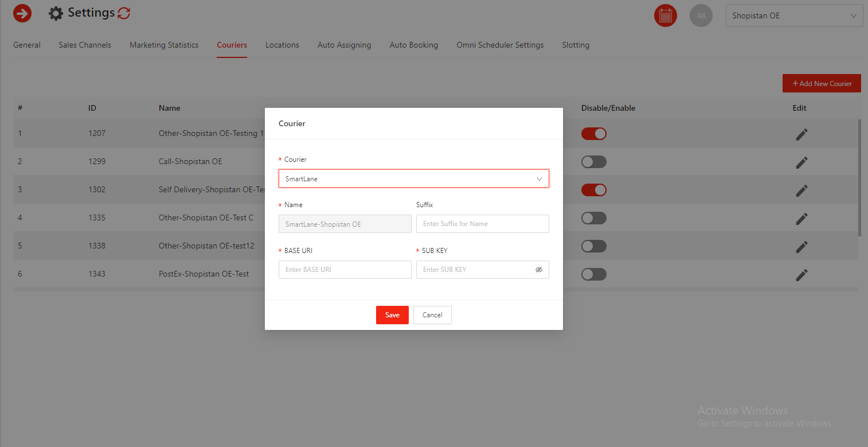
Task: Click the red refresh icon beside Settings
Action: [x=124, y=13]
